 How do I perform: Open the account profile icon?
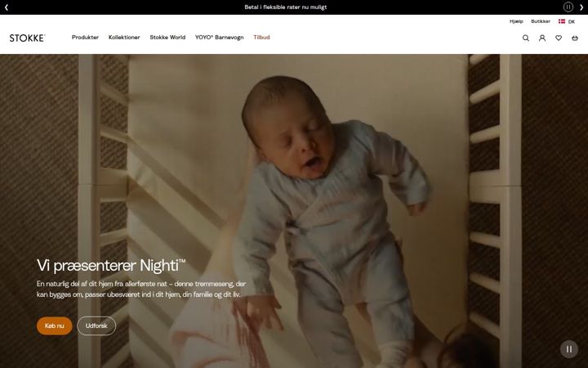pyautogui.click(x=542, y=38)
